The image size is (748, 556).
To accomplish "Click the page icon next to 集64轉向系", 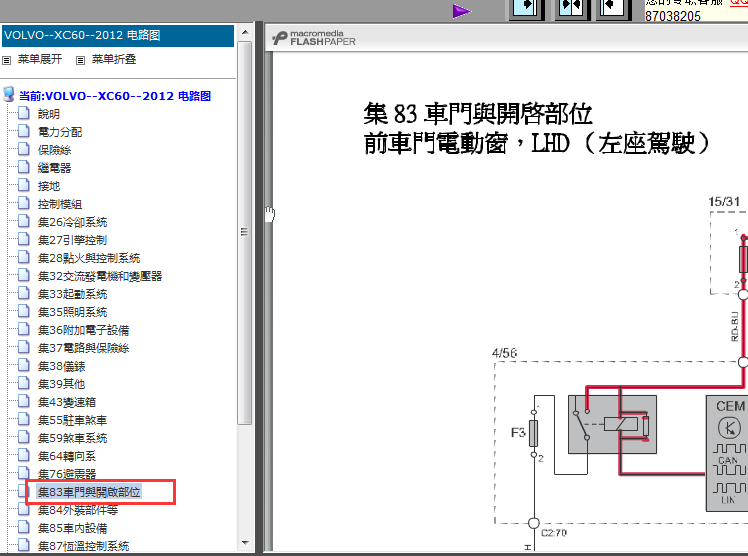I will [x=23, y=454].
